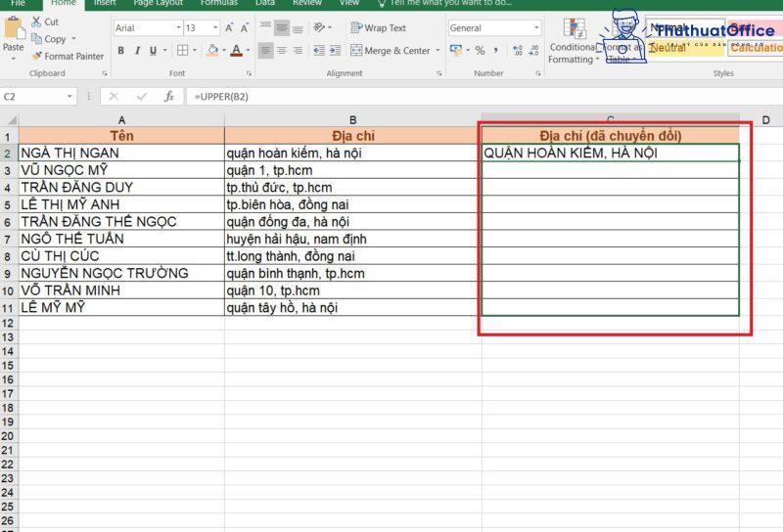Switch to the View tab
Viewport: 783px width, 532px height.
point(349,3)
